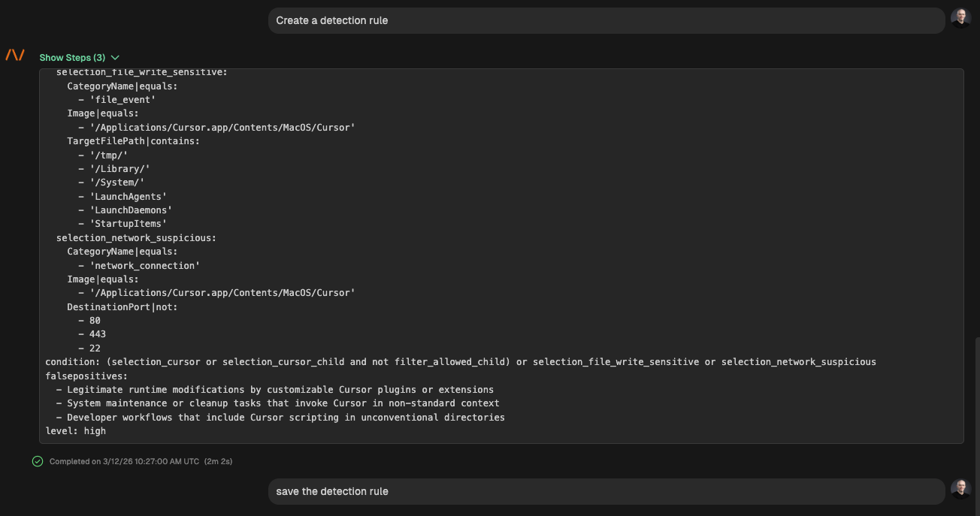Screen dimensions: 980x516
Task: Click the '/System/' list entry
Action: tap(111, 183)
